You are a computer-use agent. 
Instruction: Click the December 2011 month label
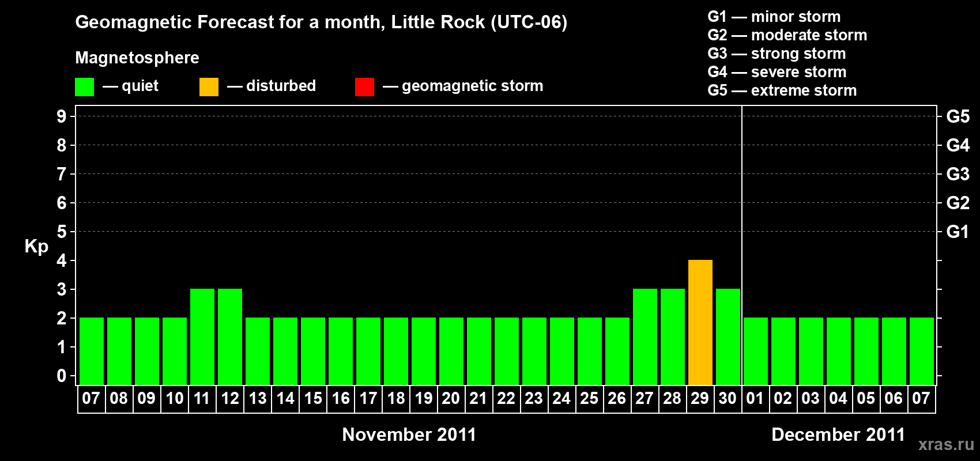(838, 434)
